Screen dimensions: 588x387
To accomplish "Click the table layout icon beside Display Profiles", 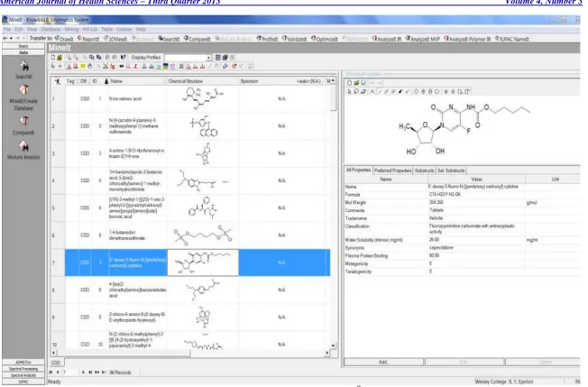I will click(218, 58).
